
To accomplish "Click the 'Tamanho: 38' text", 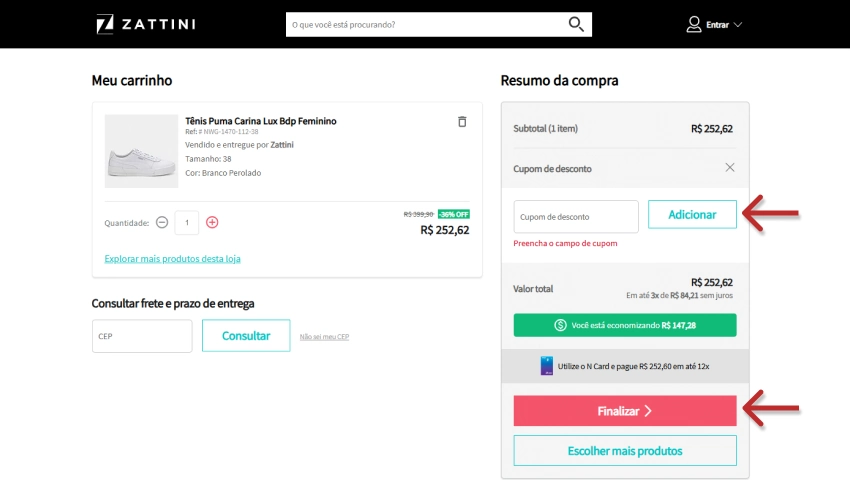I will (208, 159).
